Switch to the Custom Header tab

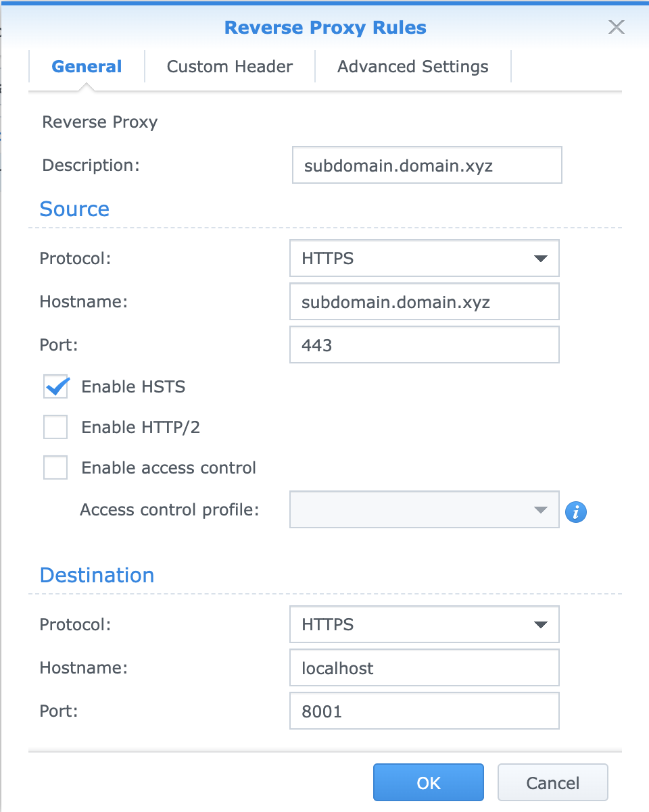(230, 67)
